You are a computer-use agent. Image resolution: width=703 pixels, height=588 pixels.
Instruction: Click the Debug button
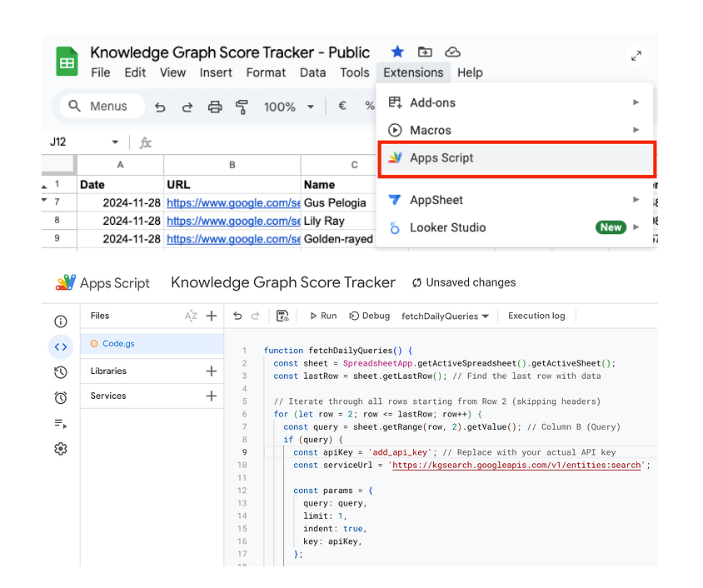[370, 316]
